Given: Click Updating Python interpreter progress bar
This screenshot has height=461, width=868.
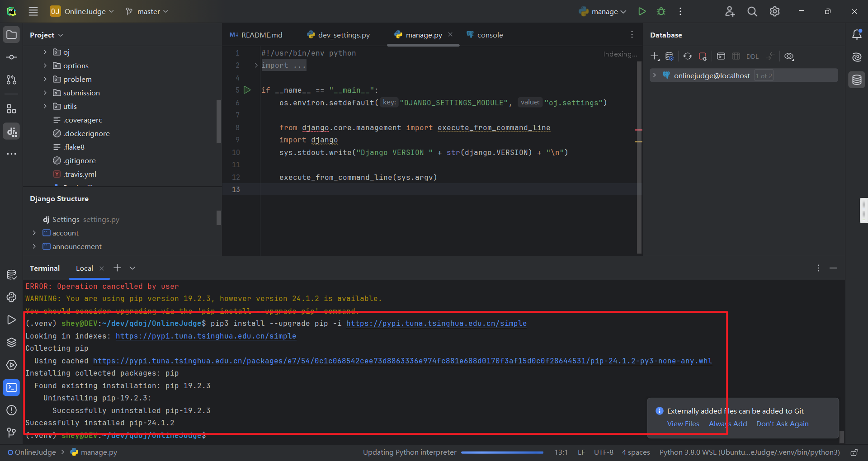Looking at the screenshot, I should pos(502,452).
